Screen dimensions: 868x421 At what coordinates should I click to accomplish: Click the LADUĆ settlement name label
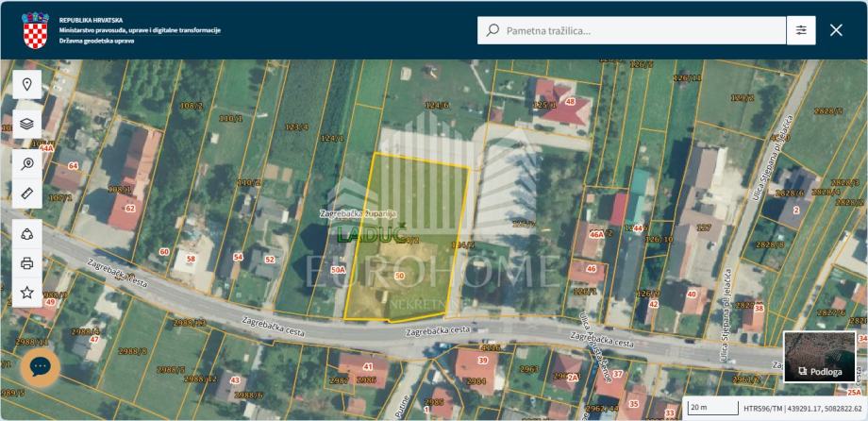tap(372, 234)
